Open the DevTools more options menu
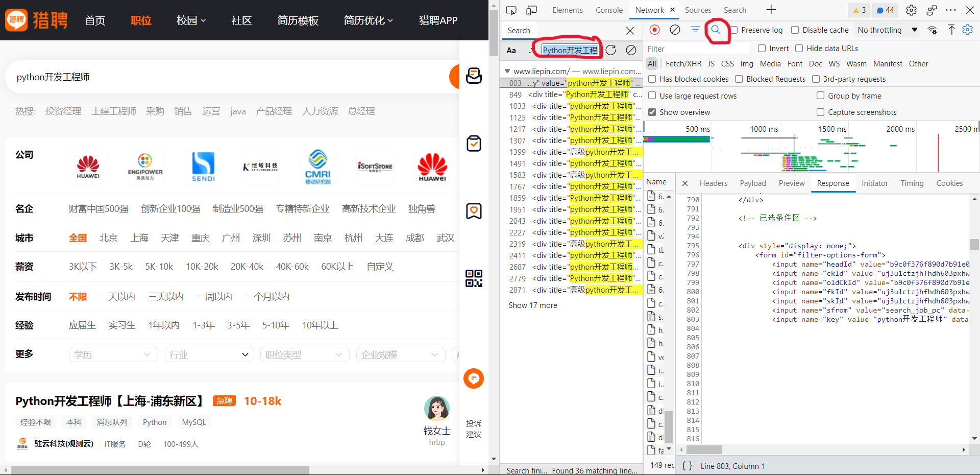The height and width of the screenshot is (475, 980). coord(951,10)
